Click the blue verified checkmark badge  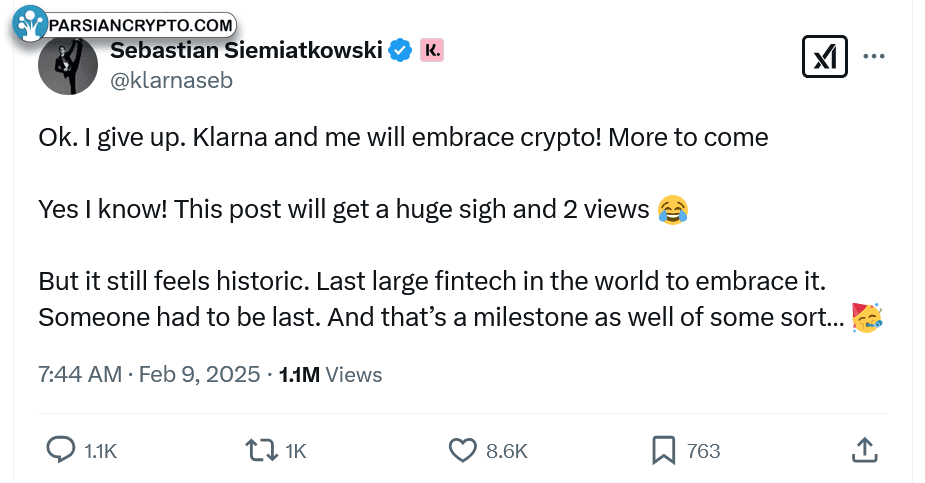point(401,50)
